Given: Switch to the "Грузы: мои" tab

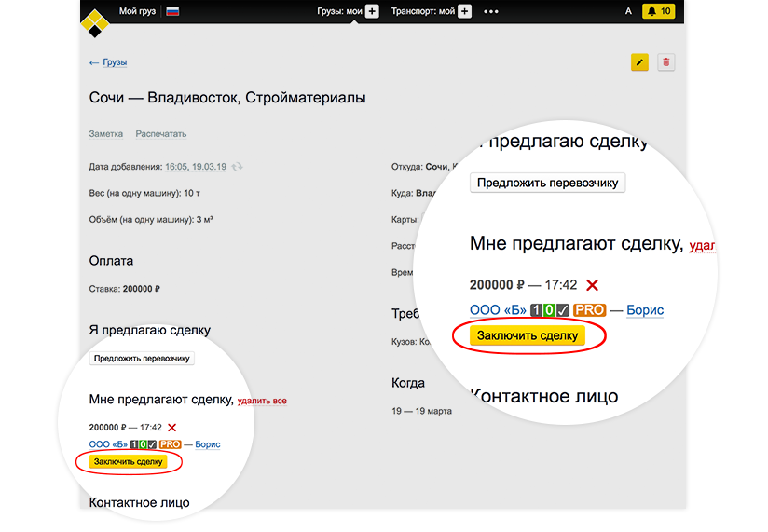Looking at the screenshot, I should tap(340, 11).
